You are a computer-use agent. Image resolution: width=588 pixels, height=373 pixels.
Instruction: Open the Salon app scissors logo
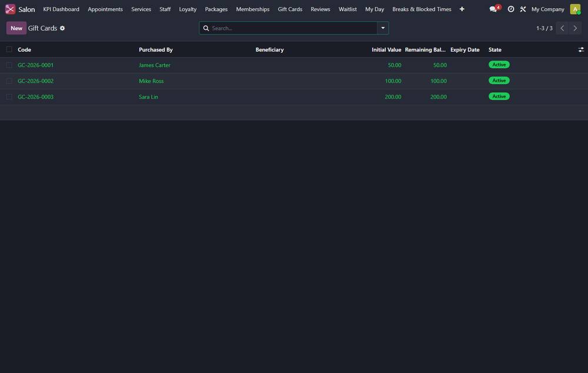click(10, 9)
